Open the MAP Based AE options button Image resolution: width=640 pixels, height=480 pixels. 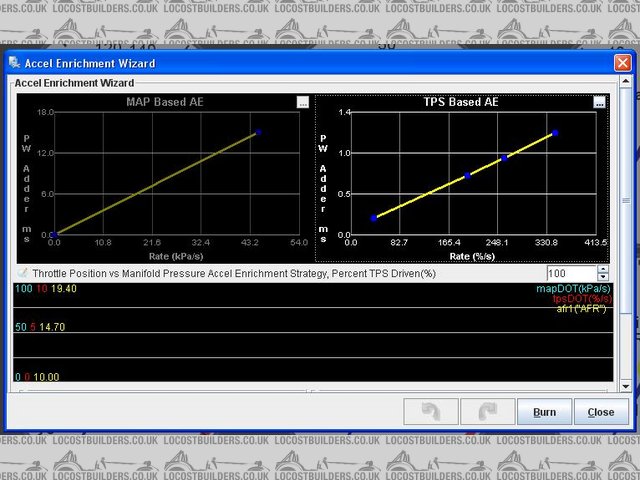click(302, 102)
